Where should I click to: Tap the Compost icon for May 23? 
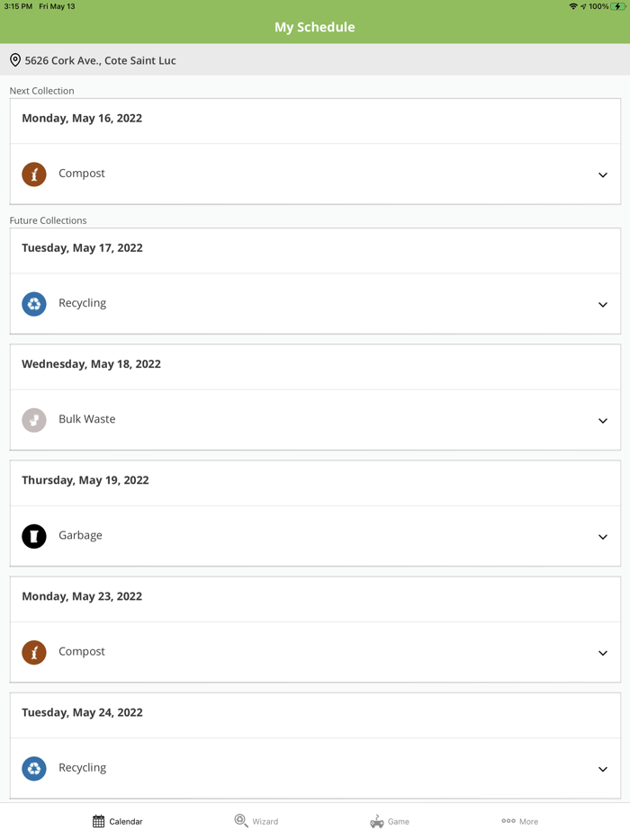[x=34, y=652]
